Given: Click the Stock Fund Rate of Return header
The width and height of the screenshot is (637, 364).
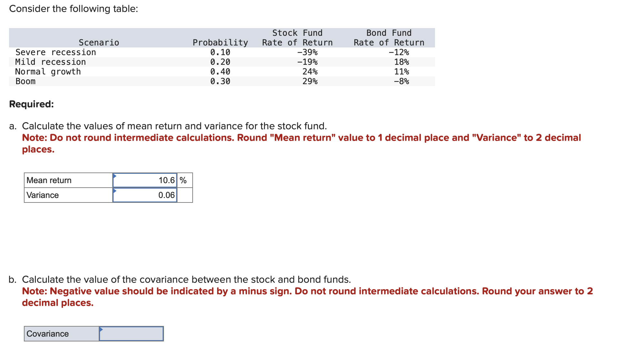Looking at the screenshot, I should (x=297, y=37).
